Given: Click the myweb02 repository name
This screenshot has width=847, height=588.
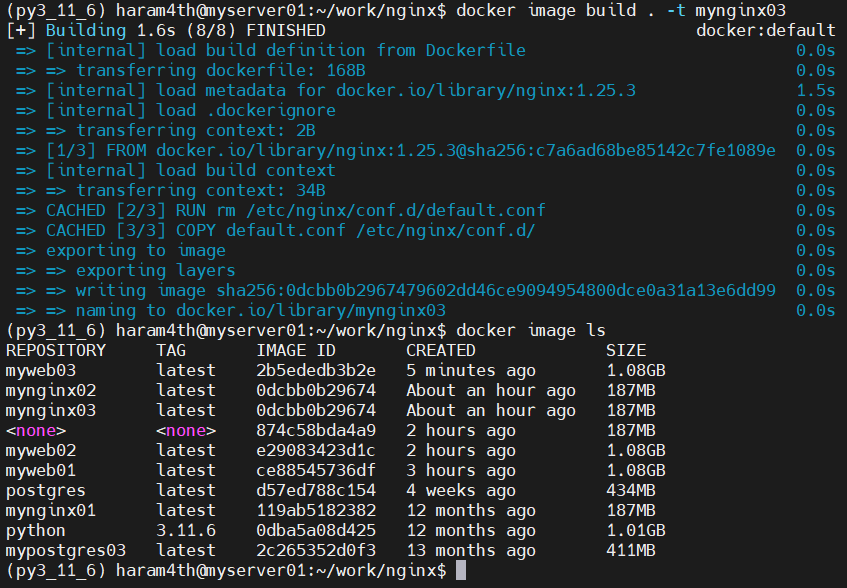Looking at the screenshot, I should [41, 450].
